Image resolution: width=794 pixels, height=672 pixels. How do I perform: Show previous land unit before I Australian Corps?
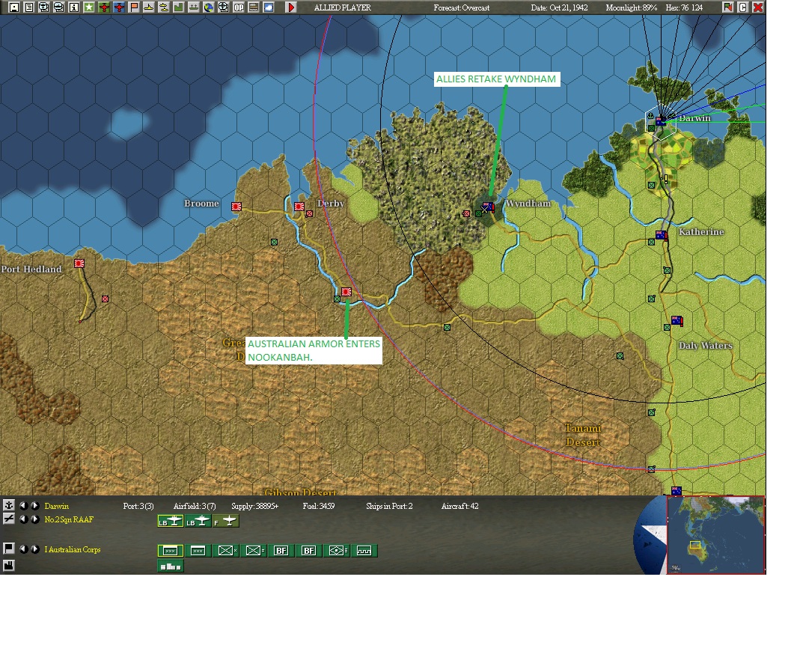tap(23, 549)
